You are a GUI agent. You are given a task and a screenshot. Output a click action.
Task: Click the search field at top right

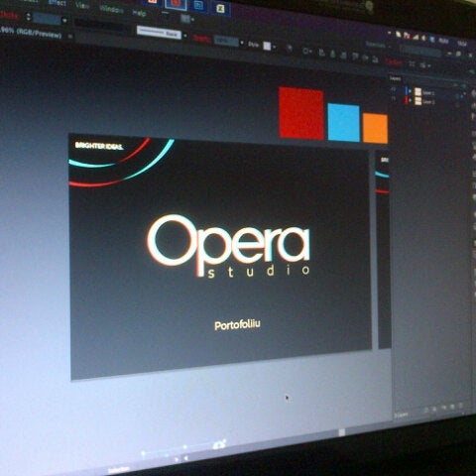[x=420, y=52]
